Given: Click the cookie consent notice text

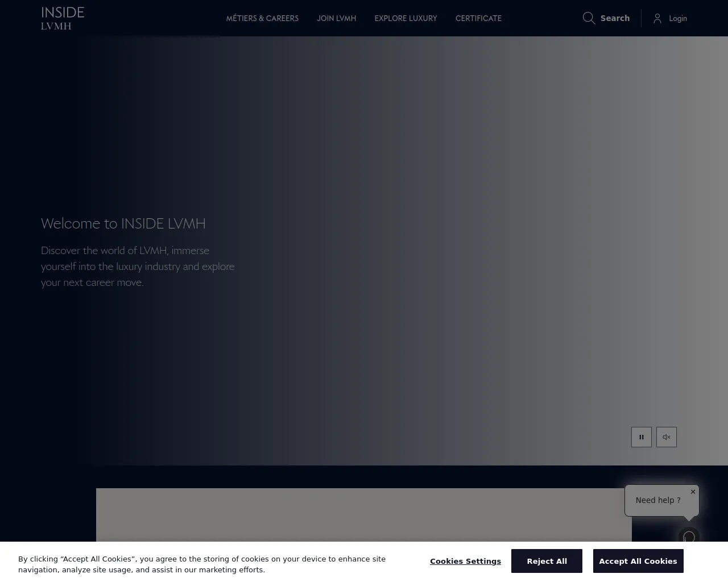Looking at the screenshot, I should (202, 564).
